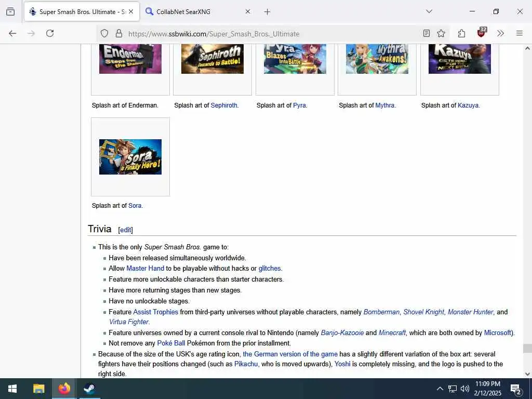Open Firefox View button
Screen dimensions: 532x399
(10, 11)
